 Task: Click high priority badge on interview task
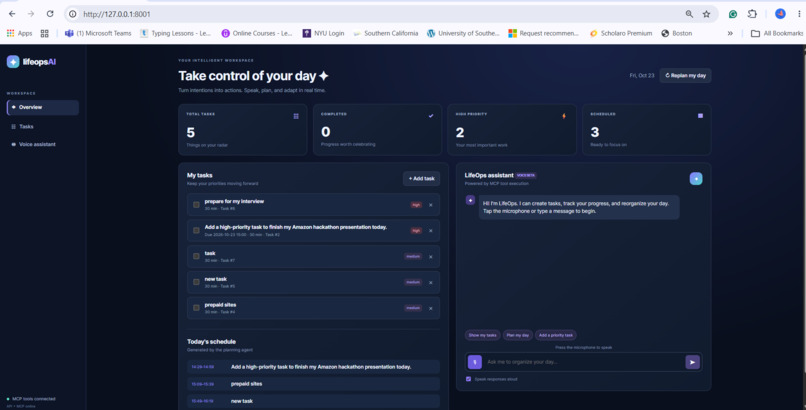[x=416, y=205]
